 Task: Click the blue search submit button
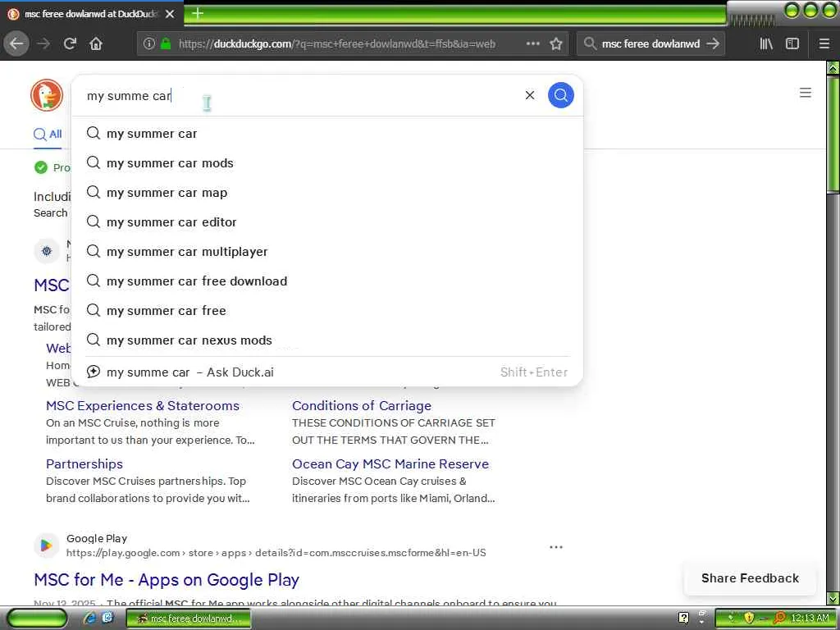click(561, 95)
